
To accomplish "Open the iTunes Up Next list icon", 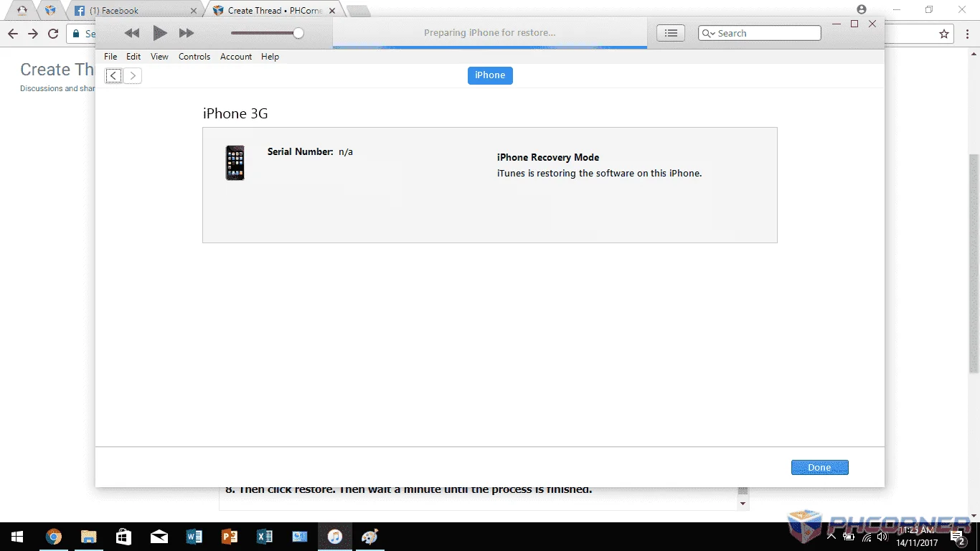I will coord(671,33).
